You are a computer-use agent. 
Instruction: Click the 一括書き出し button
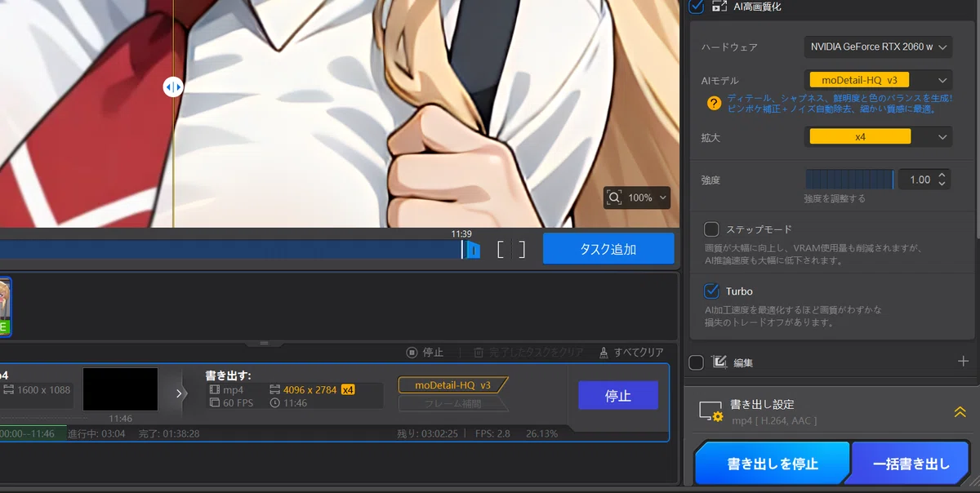coord(911,464)
